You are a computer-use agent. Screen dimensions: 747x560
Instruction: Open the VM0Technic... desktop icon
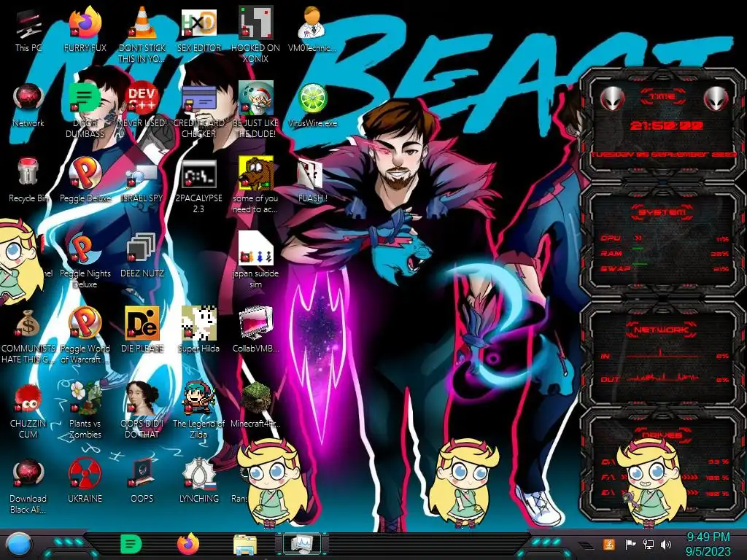coord(312,31)
